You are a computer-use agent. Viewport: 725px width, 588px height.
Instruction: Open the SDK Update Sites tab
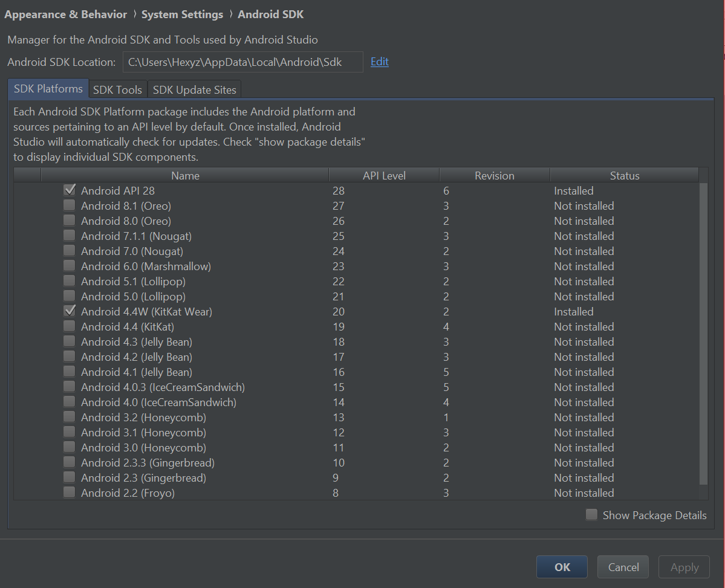point(194,89)
